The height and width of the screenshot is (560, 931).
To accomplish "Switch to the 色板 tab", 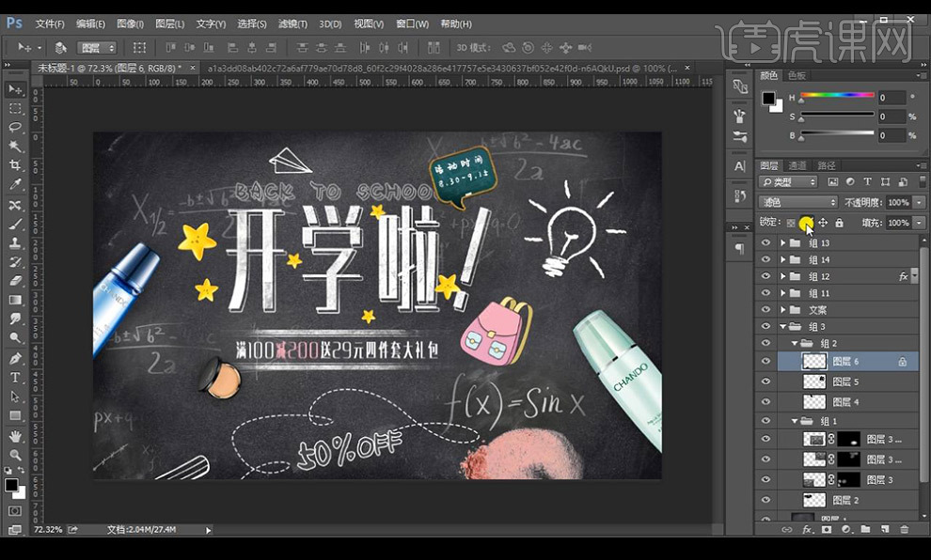I will point(797,75).
